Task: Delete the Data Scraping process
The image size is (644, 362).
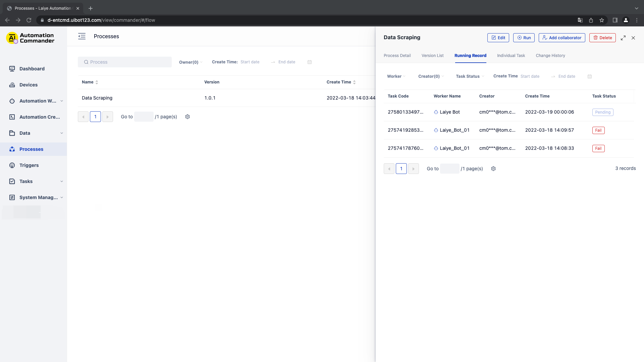Action: click(x=602, y=38)
